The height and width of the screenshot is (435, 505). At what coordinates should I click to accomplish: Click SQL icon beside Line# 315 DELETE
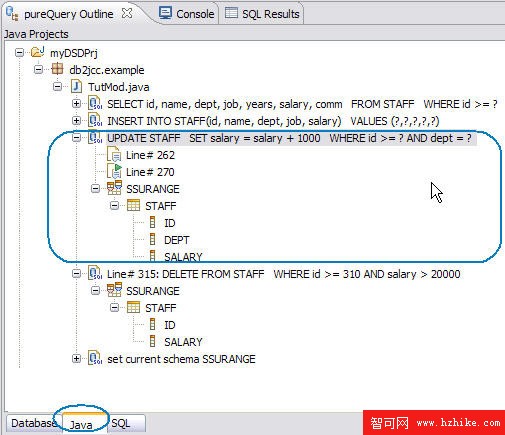(95, 274)
